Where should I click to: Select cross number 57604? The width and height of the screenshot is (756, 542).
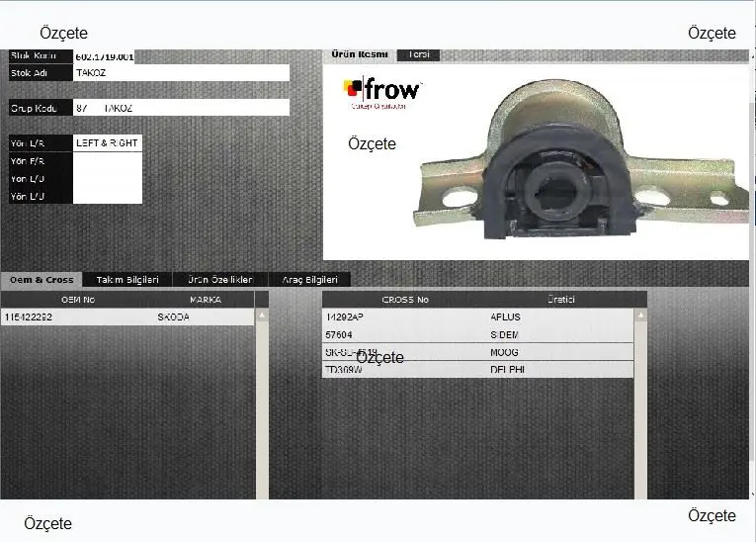click(339, 335)
